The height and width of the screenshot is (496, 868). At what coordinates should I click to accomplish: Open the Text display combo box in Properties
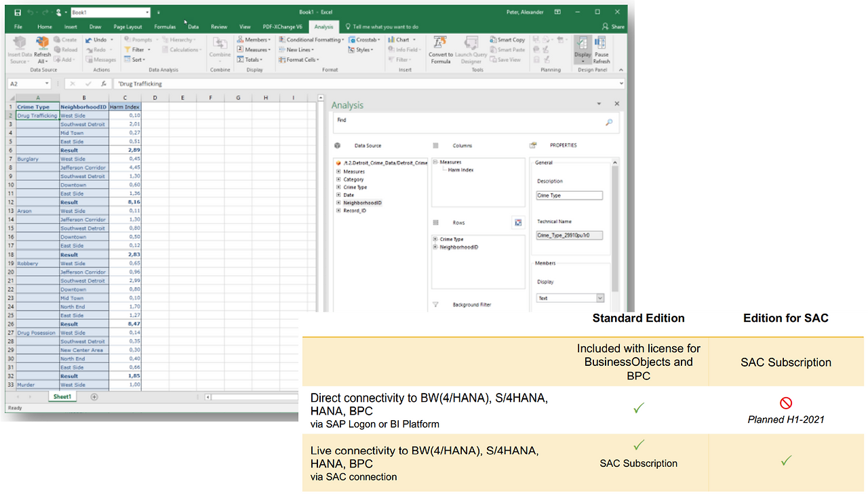point(599,298)
